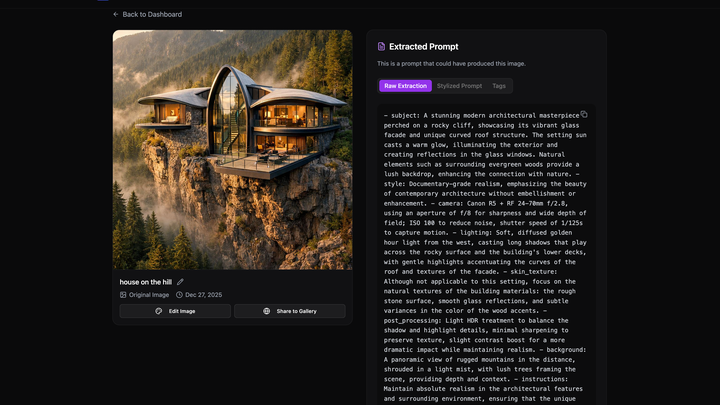This screenshot has height=405, width=720.
Task: Click the house on the hill title
Action: coord(146,282)
